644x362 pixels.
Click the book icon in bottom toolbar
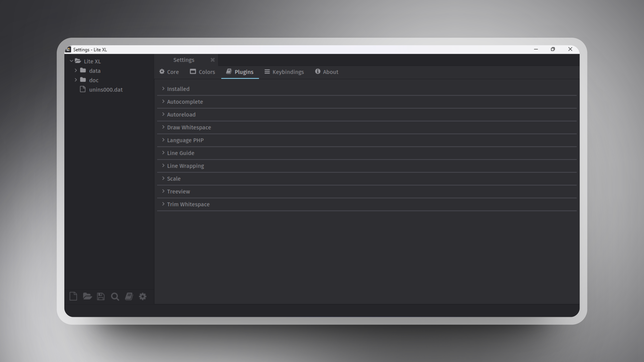[x=129, y=296]
